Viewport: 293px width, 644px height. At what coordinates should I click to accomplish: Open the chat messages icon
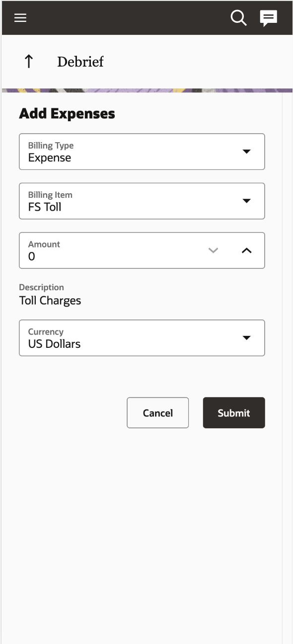coord(269,18)
